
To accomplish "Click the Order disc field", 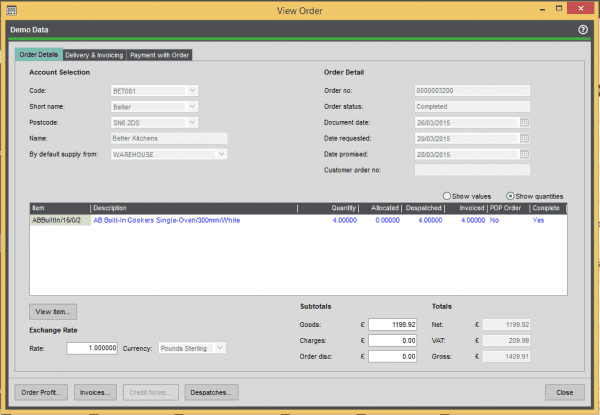I will point(392,356).
